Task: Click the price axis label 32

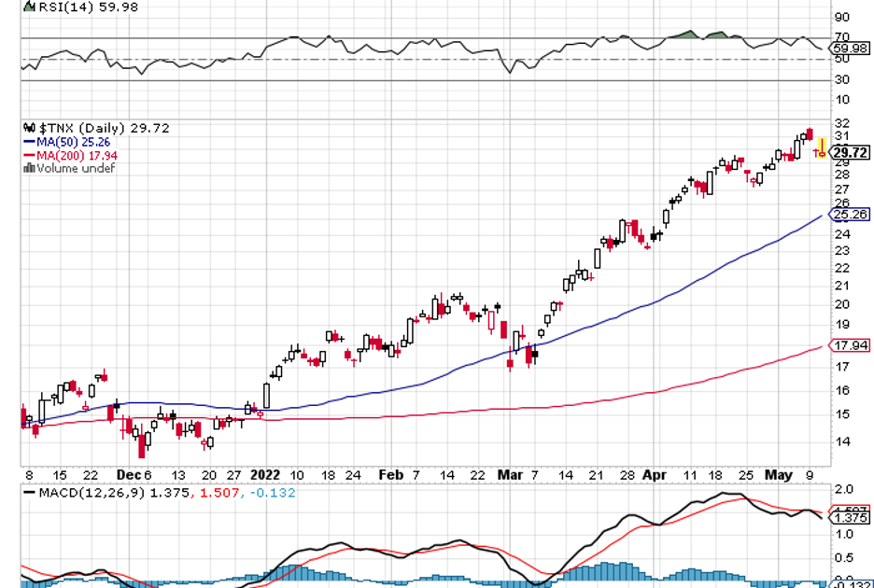Action: 841,123
